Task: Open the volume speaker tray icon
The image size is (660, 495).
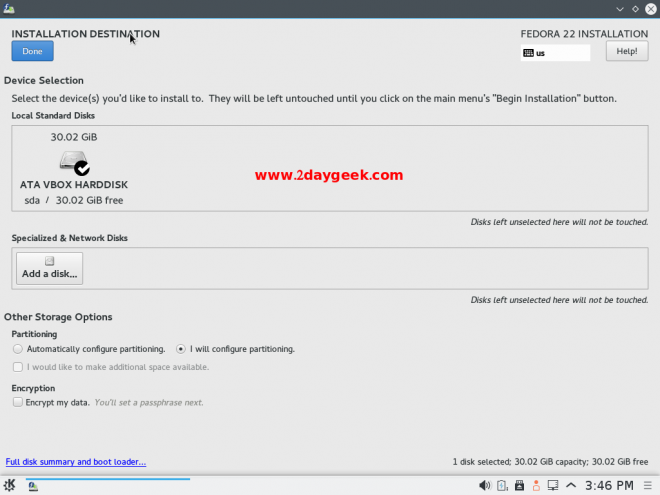Action: [484, 485]
